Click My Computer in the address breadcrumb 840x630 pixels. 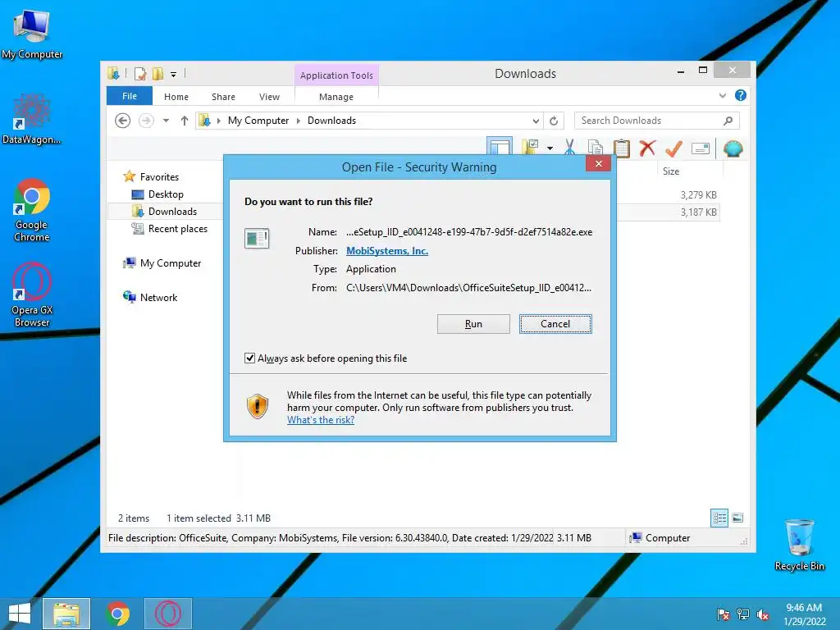point(258,121)
